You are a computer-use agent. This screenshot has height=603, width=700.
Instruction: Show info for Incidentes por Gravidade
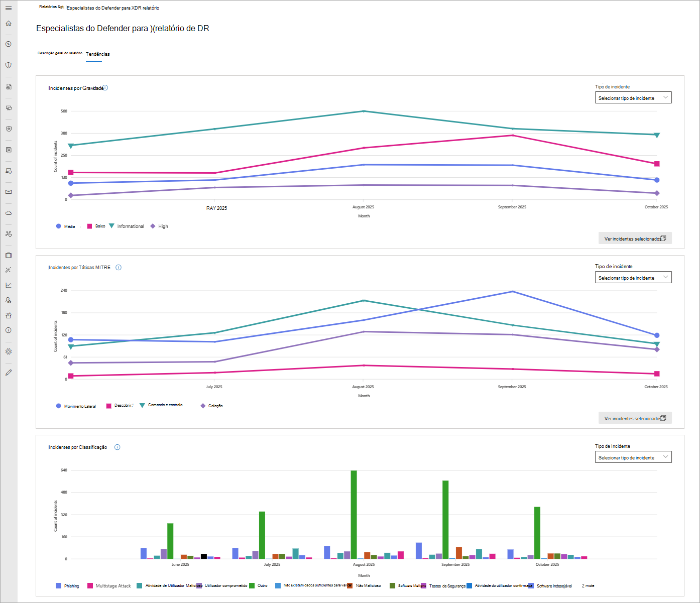(105, 88)
